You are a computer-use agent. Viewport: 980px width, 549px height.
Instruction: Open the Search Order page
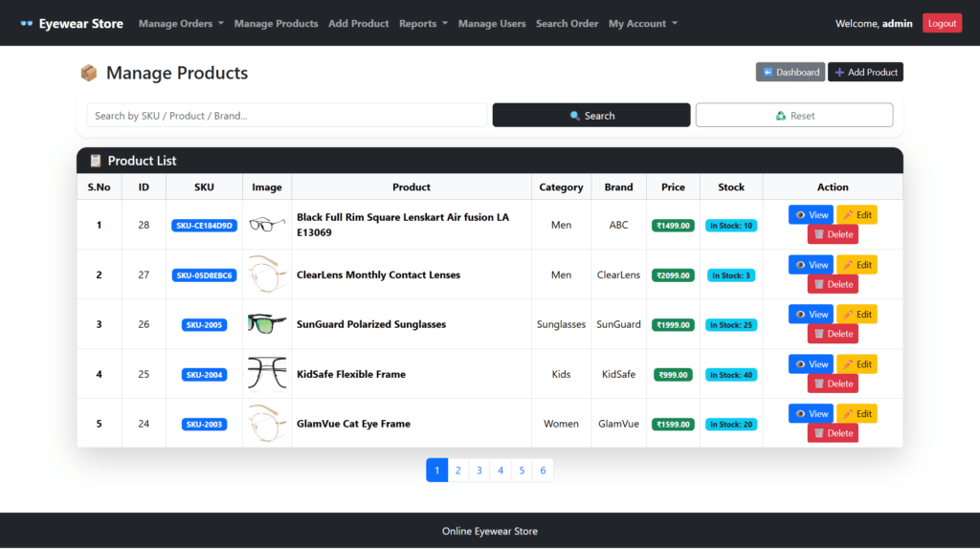567,23
